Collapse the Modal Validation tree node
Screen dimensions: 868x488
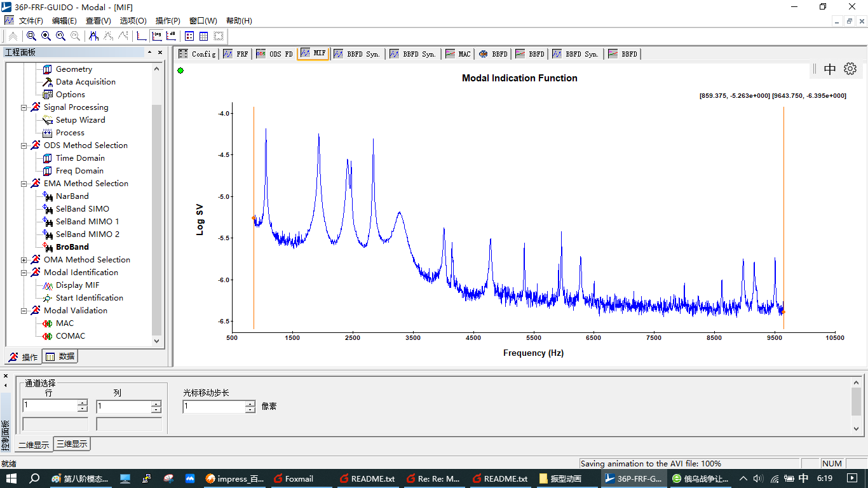click(24, 311)
